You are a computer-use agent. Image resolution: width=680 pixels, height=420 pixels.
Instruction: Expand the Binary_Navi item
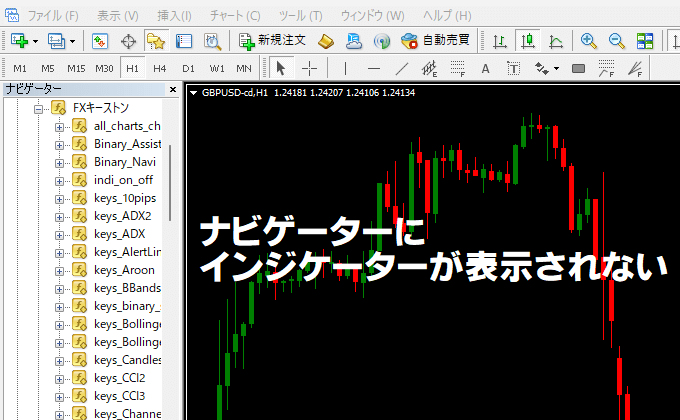(x=59, y=164)
